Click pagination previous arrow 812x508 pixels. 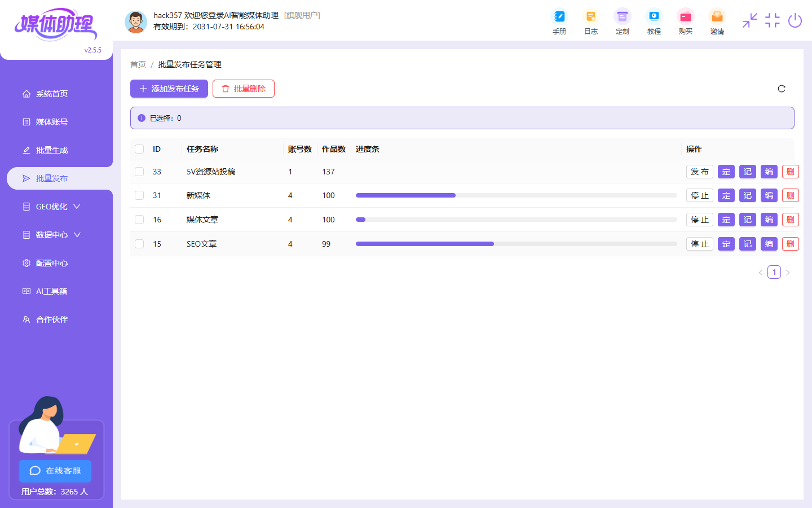(761, 273)
